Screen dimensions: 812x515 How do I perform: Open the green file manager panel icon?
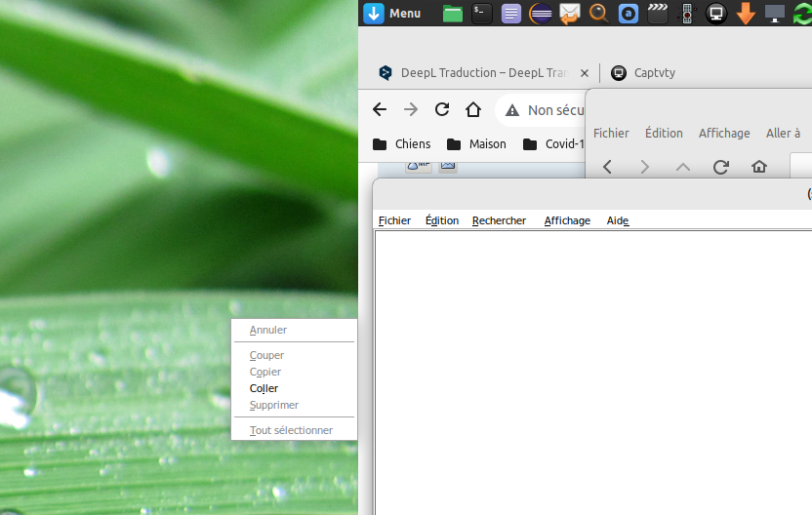pos(452,14)
